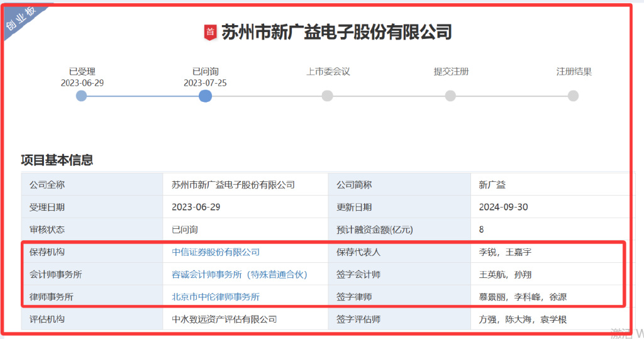Image resolution: width=644 pixels, height=339 pixels.
Task: Click the 苏州市新广益电子股份有限公司 page heading
Action: click(336, 32)
